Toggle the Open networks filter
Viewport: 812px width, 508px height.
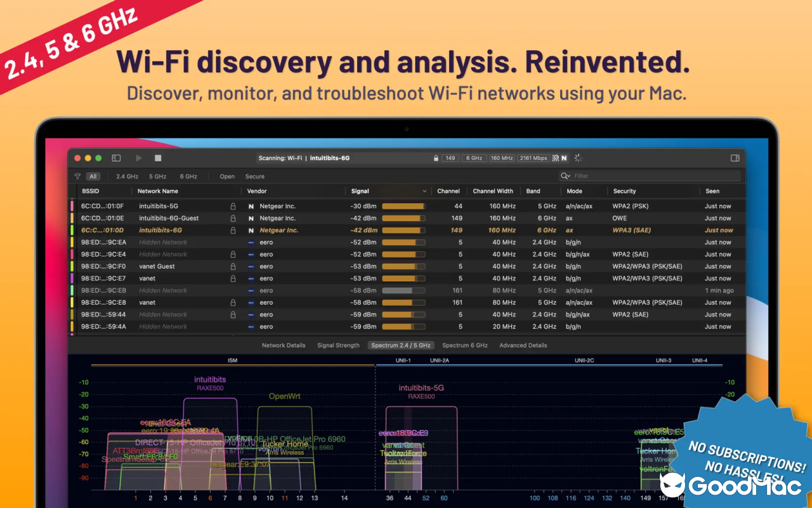pyautogui.click(x=226, y=177)
